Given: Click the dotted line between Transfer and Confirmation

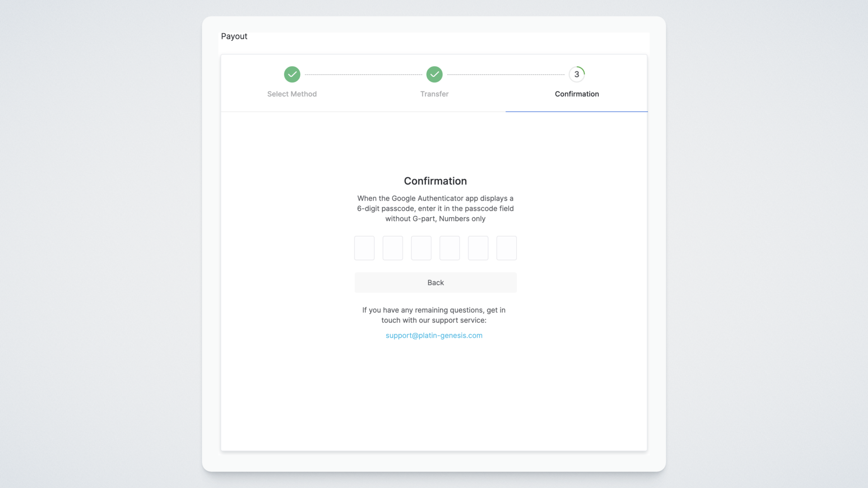Looking at the screenshot, I should [x=506, y=75].
